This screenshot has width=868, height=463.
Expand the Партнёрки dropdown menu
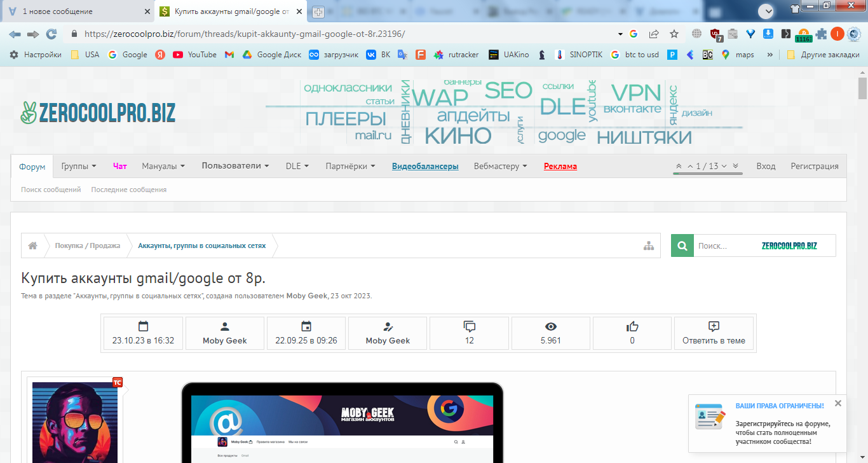pos(351,166)
